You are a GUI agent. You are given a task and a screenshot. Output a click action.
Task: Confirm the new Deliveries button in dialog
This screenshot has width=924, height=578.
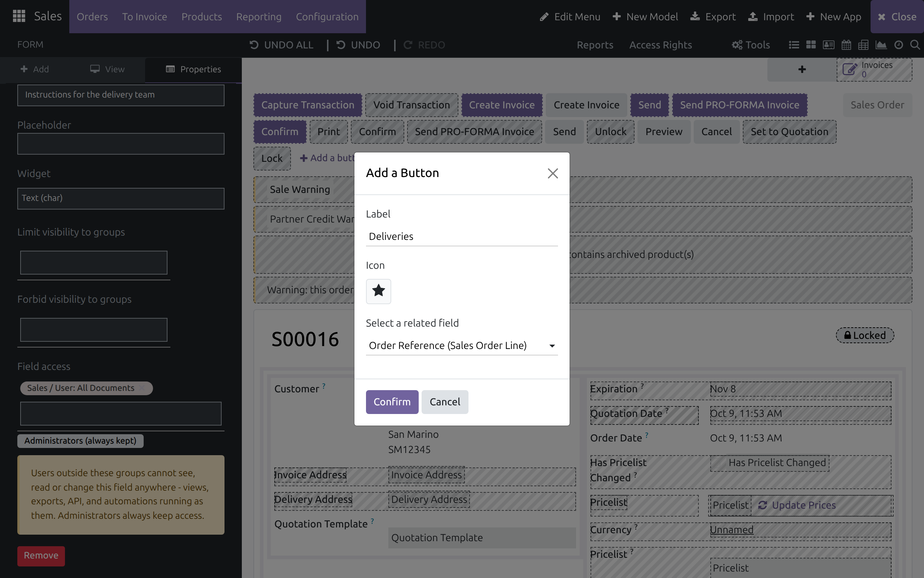pos(392,402)
